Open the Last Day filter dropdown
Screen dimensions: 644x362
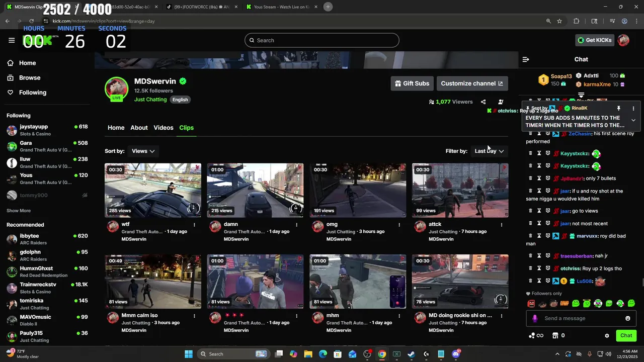tap(489, 151)
